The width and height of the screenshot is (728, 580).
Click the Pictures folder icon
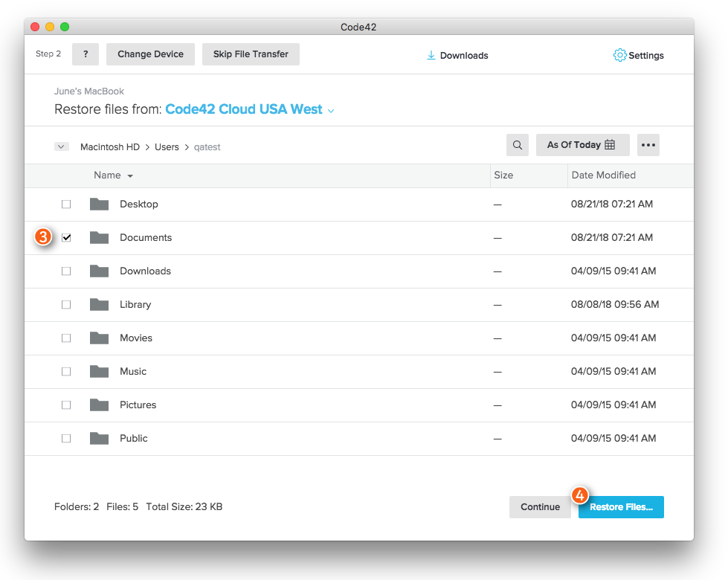pos(99,405)
